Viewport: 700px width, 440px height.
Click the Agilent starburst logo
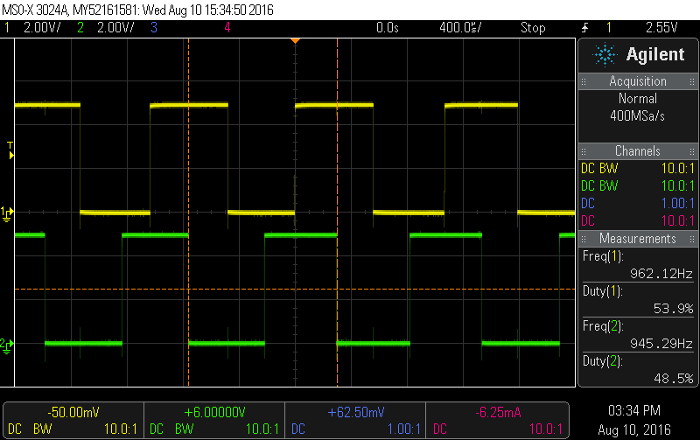click(605, 55)
